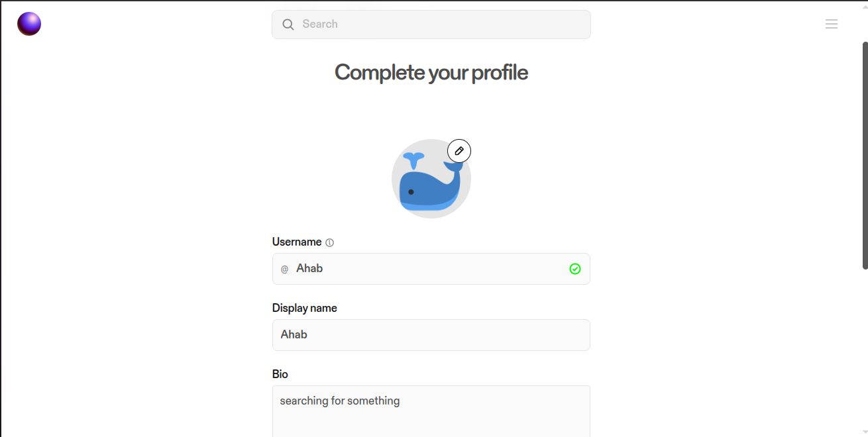This screenshot has height=437, width=868.
Task: Edit avatar with the pencil icon
Action: point(459,151)
